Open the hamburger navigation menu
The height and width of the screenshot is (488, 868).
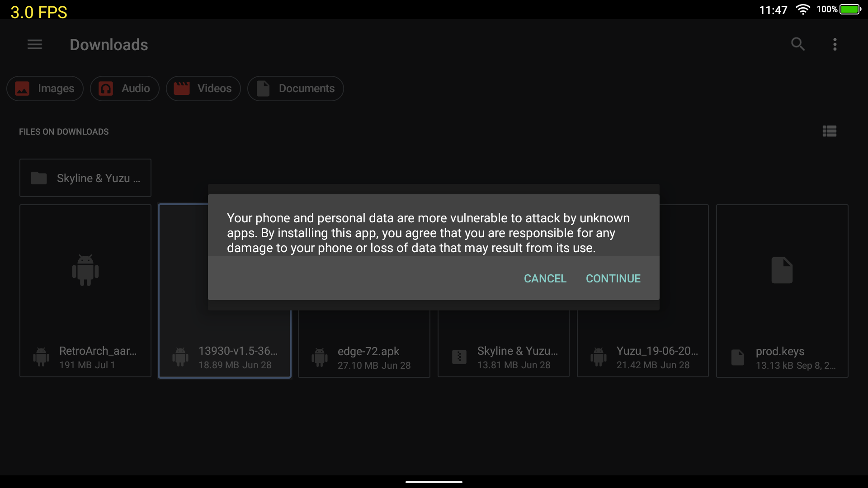click(35, 44)
